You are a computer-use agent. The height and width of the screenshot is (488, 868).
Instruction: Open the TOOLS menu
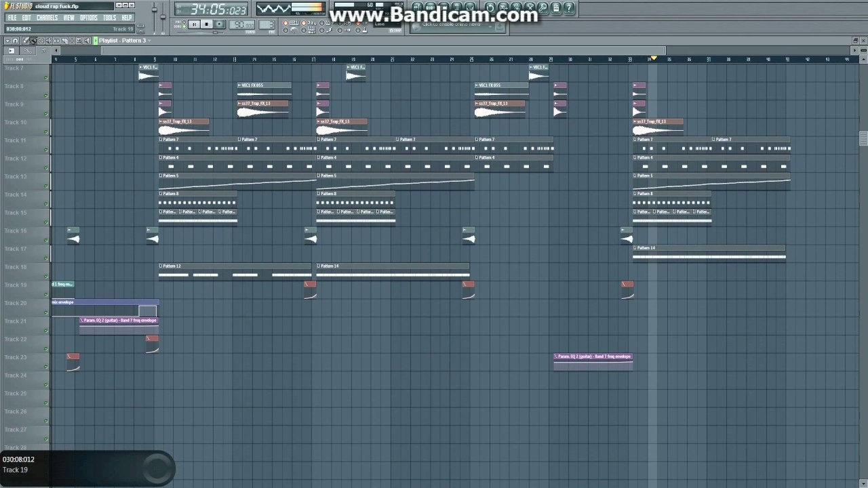coord(109,18)
